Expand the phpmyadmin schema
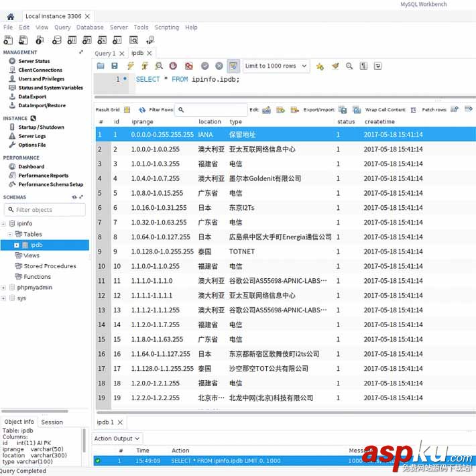 coord(3,288)
